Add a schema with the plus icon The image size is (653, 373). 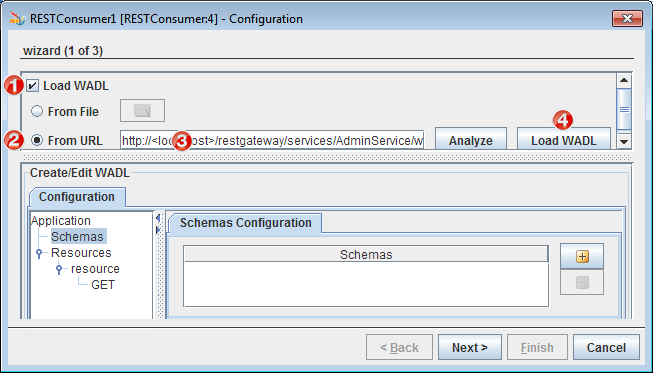[x=582, y=256]
